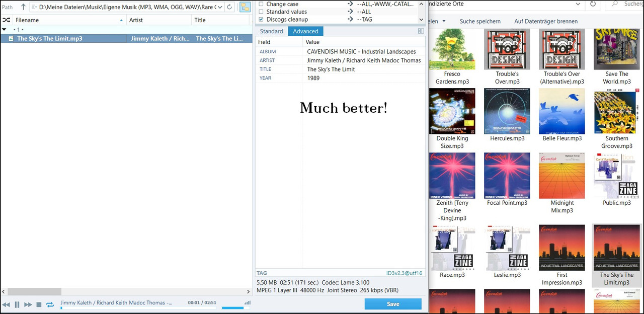Stop audio playback

point(39,305)
